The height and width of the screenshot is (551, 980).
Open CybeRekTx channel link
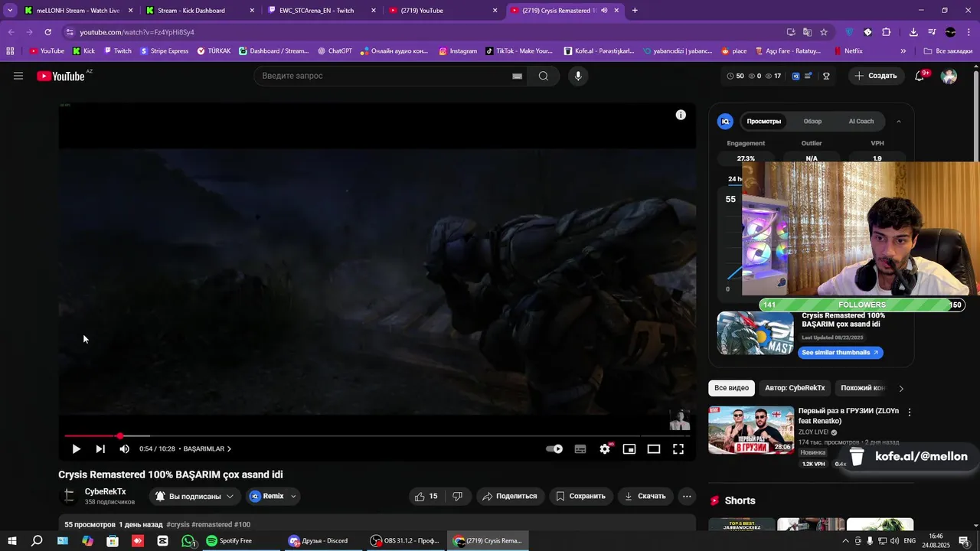tap(106, 492)
